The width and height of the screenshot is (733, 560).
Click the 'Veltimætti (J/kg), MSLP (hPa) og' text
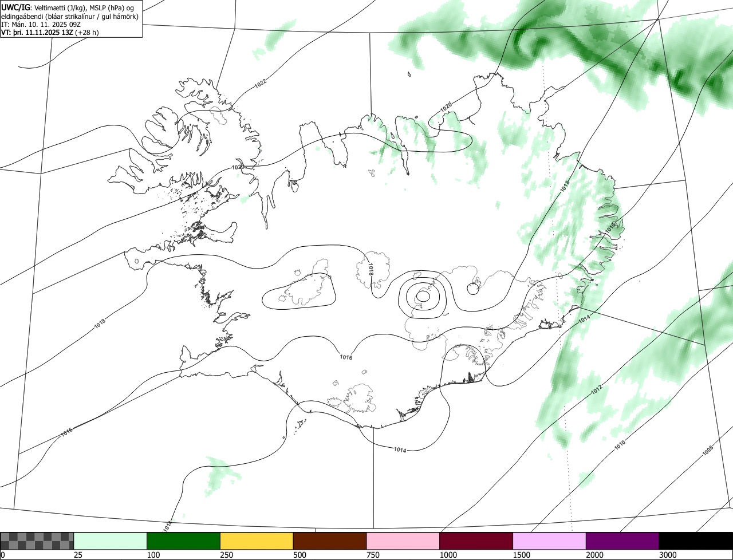(84, 7)
